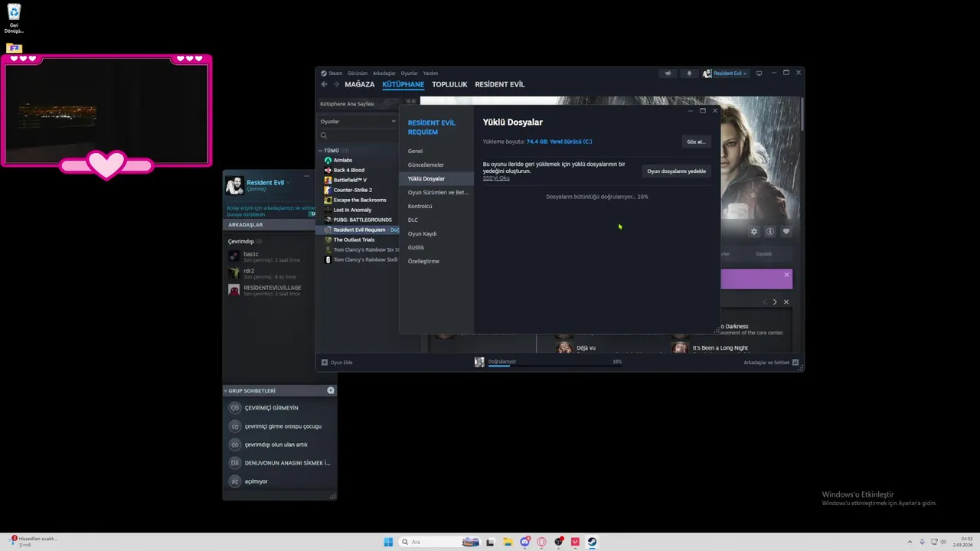Go back with the Steam navigation arrow

pyautogui.click(x=324, y=84)
